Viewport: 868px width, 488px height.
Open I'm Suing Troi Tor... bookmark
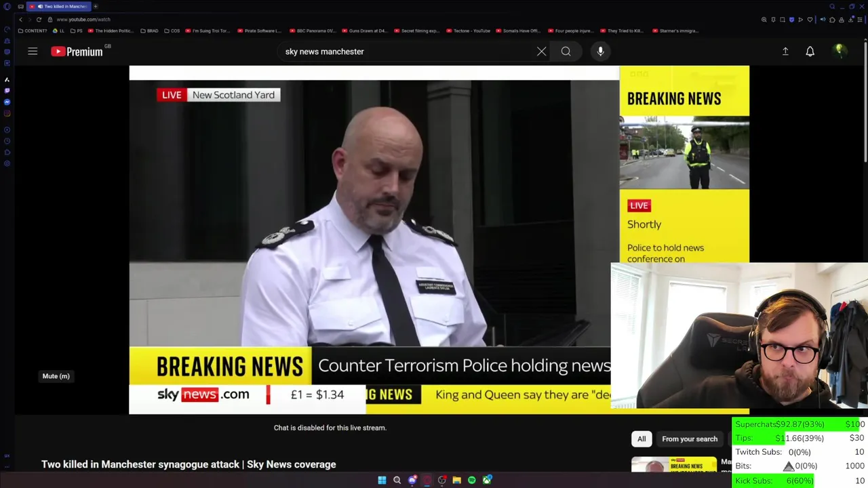pyautogui.click(x=208, y=30)
